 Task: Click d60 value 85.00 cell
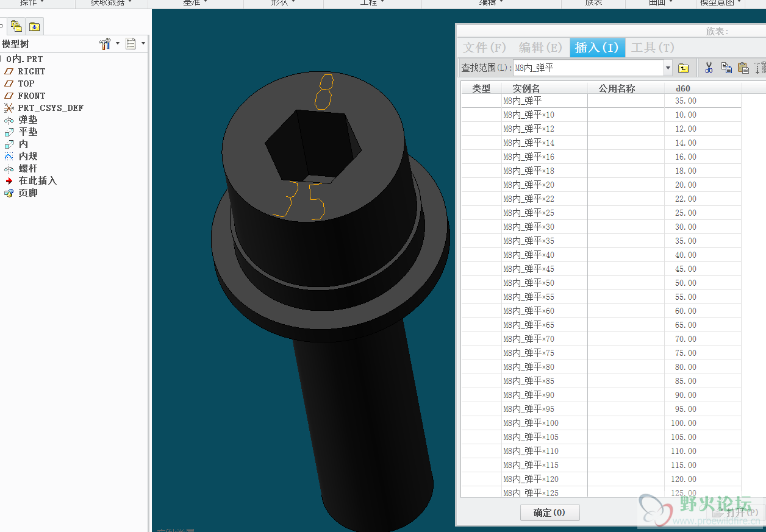[x=703, y=381]
